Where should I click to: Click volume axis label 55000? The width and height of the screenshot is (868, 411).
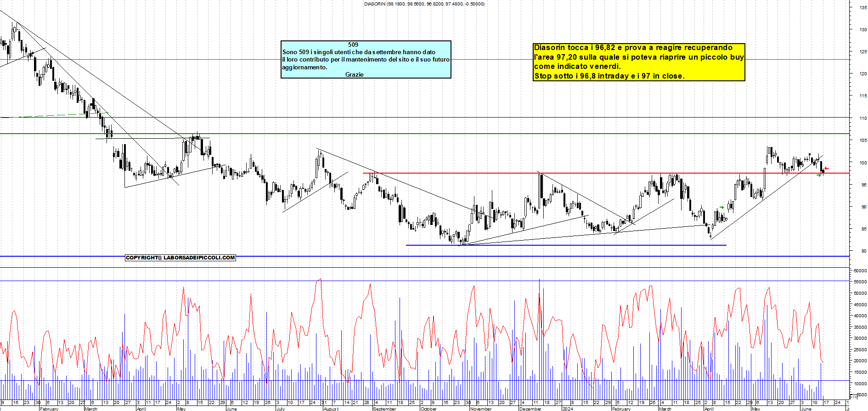[x=861, y=282]
